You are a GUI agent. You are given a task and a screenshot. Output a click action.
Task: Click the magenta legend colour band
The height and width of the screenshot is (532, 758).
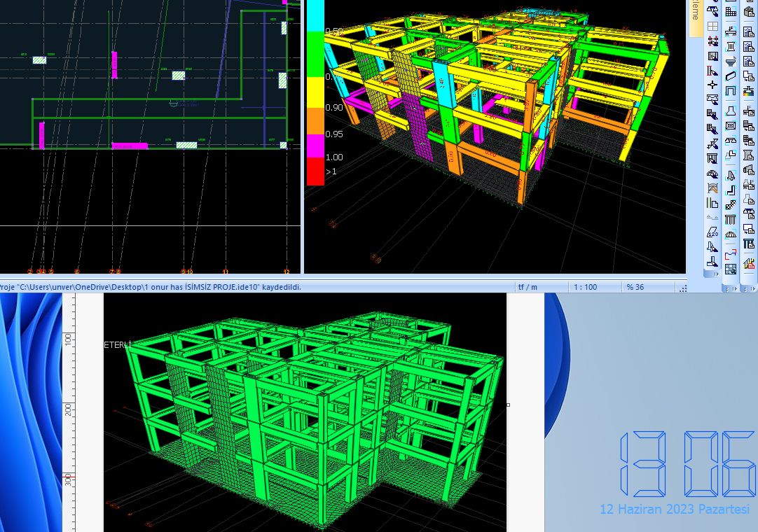[316, 146]
